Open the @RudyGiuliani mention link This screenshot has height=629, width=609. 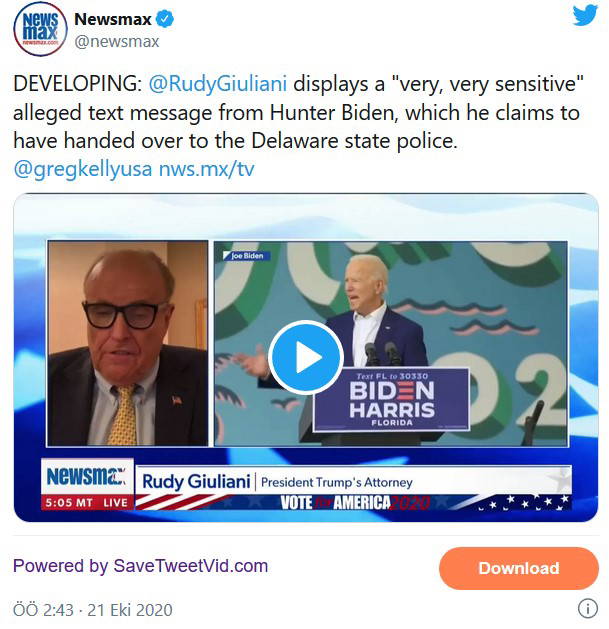coord(218,84)
